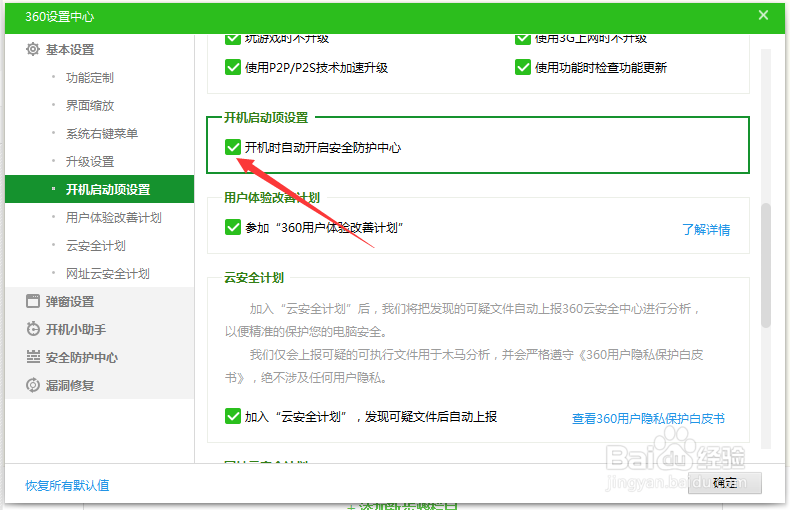Click the vertical scrollbar thumb
Image resolution: width=790 pixels, height=510 pixels.
click(x=766, y=266)
